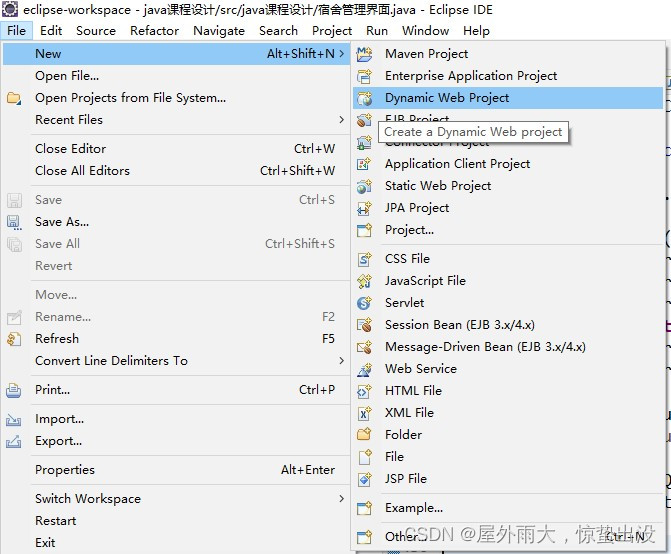Click the Maven Project icon
Image resolution: width=671 pixels, height=554 pixels.
pyautogui.click(x=364, y=54)
